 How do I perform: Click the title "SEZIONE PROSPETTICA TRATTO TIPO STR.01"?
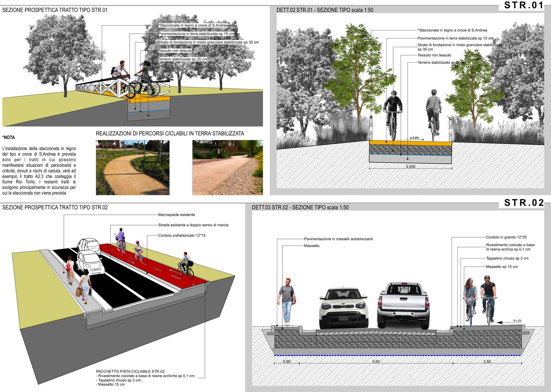pos(55,10)
